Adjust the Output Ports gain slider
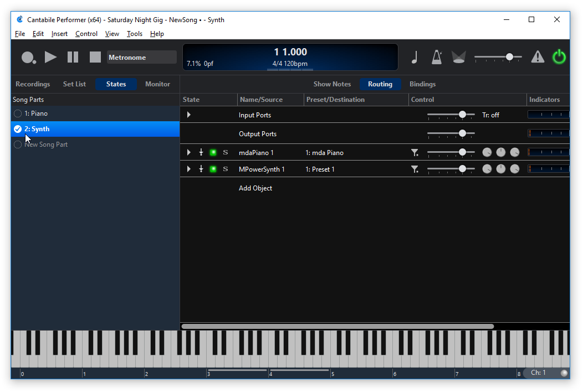 click(x=451, y=134)
